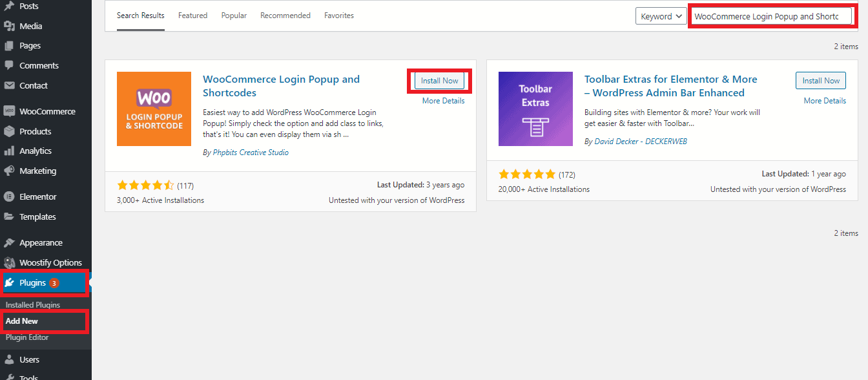Switch to the Featured tab
Image resolution: width=868 pixels, height=380 pixels.
tap(193, 16)
